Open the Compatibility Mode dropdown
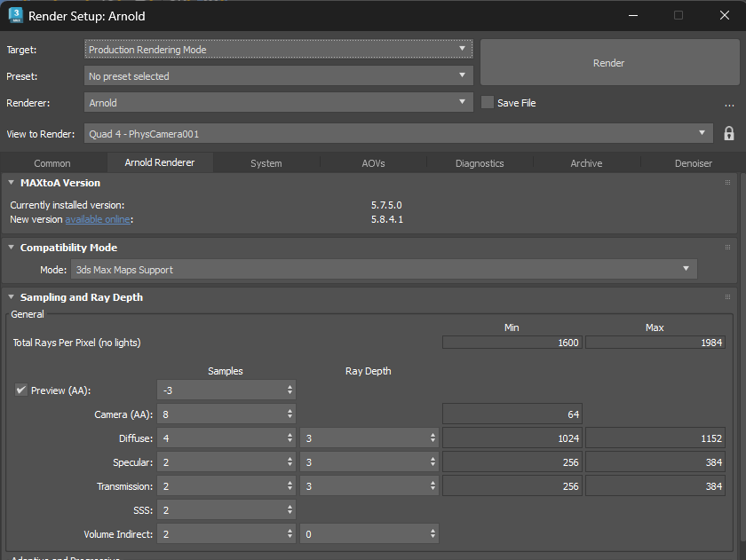The image size is (746, 560). click(384, 269)
